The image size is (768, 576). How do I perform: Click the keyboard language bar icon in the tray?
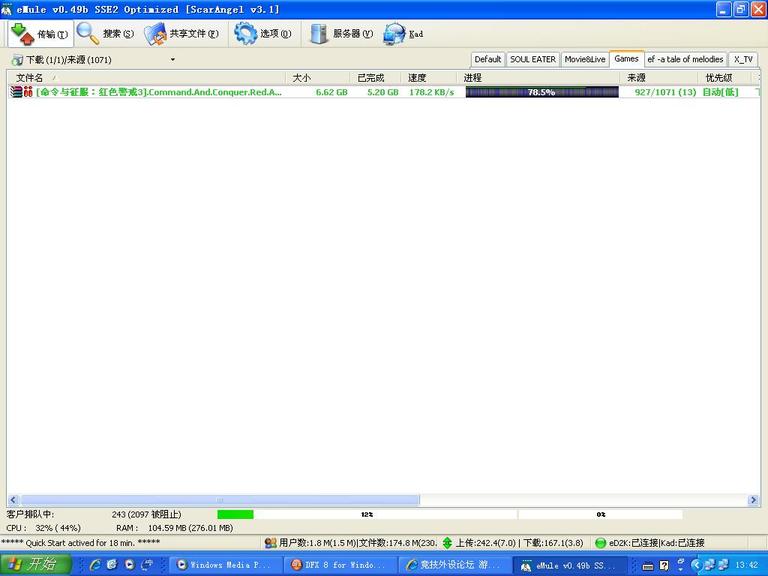point(648,566)
